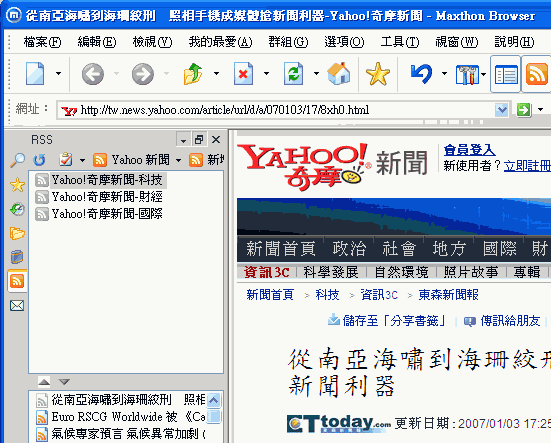551x443 pixels.
Task: Toggle the sidebar panel toolbar button
Action: pos(506,74)
